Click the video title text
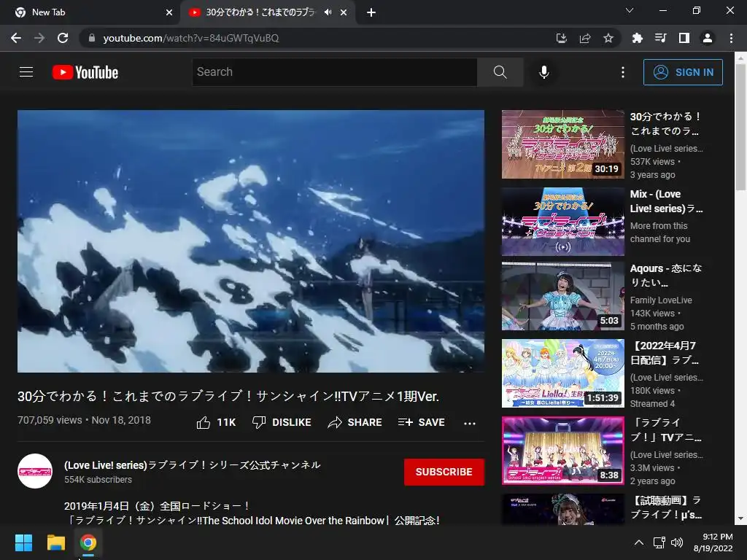747x560 pixels. pos(228,396)
